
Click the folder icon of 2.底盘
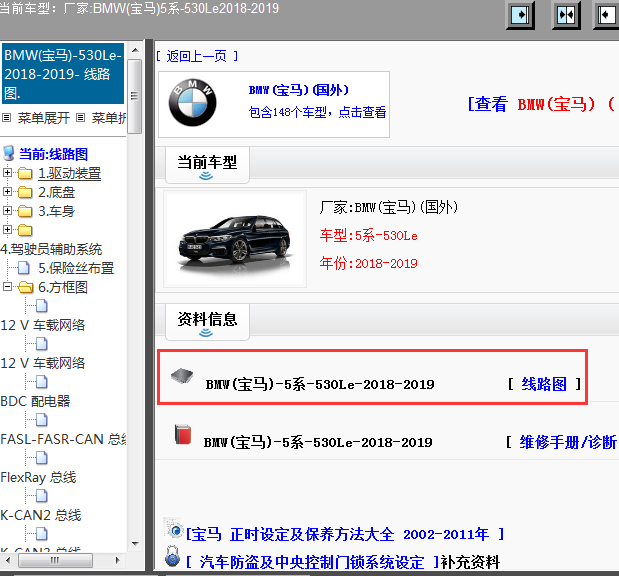pyautogui.click(x=25, y=192)
